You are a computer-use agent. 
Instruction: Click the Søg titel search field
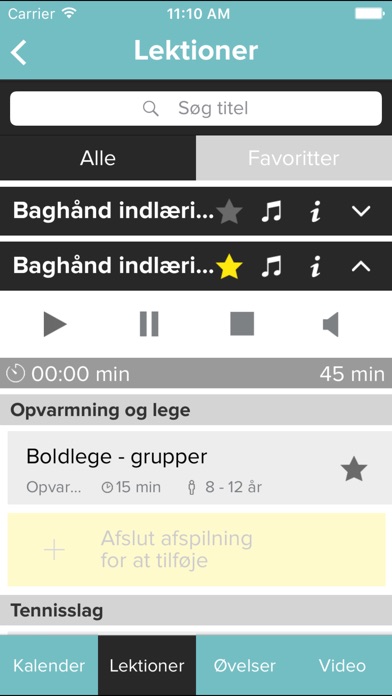point(196,108)
